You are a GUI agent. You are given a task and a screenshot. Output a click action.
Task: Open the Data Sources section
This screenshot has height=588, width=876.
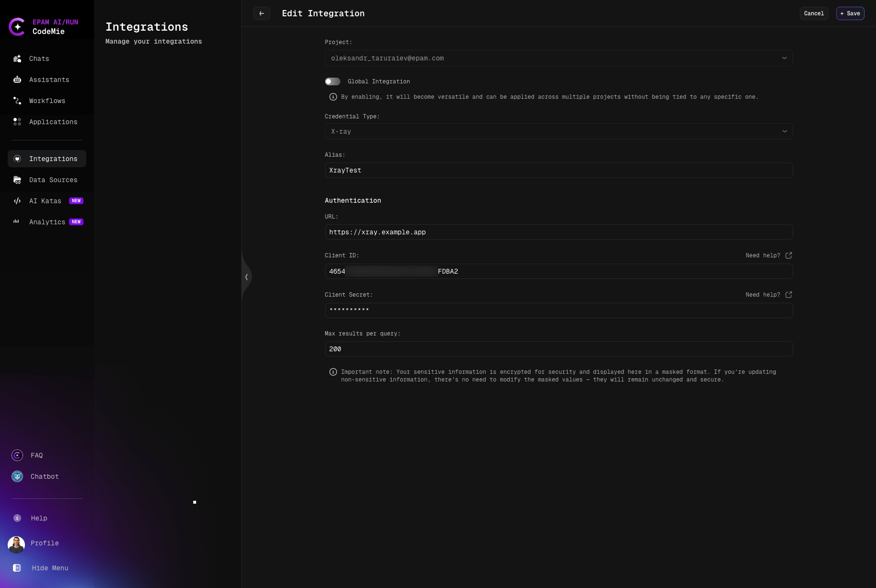[53, 180]
